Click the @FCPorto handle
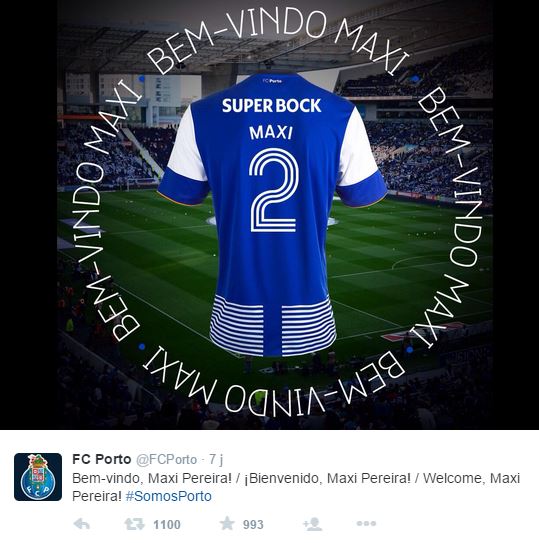The width and height of the screenshot is (539, 543). [167, 460]
